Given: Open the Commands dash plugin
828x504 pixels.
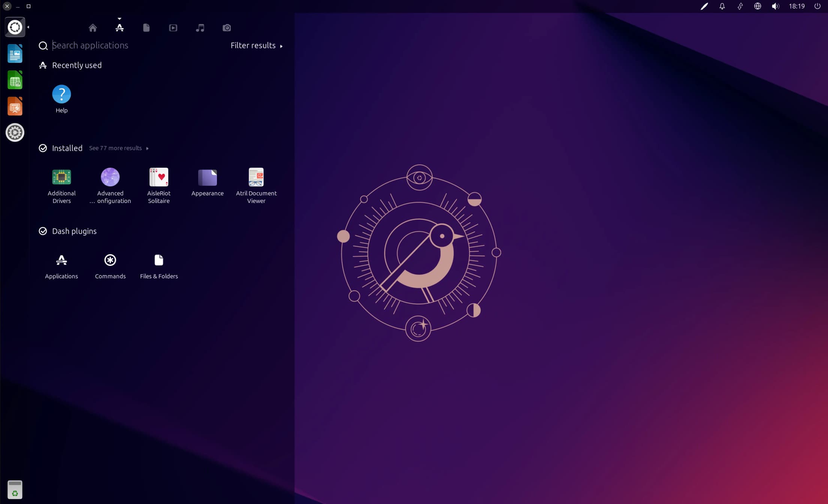Looking at the screenshot, I should tap(110, 260).
